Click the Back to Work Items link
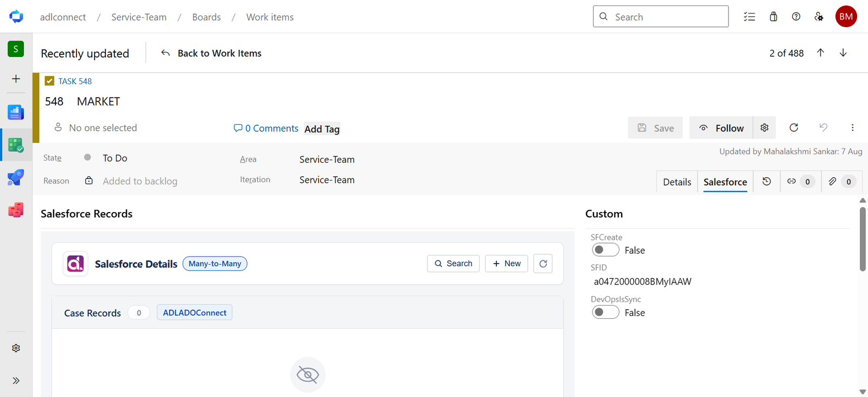 coord(211,53)
